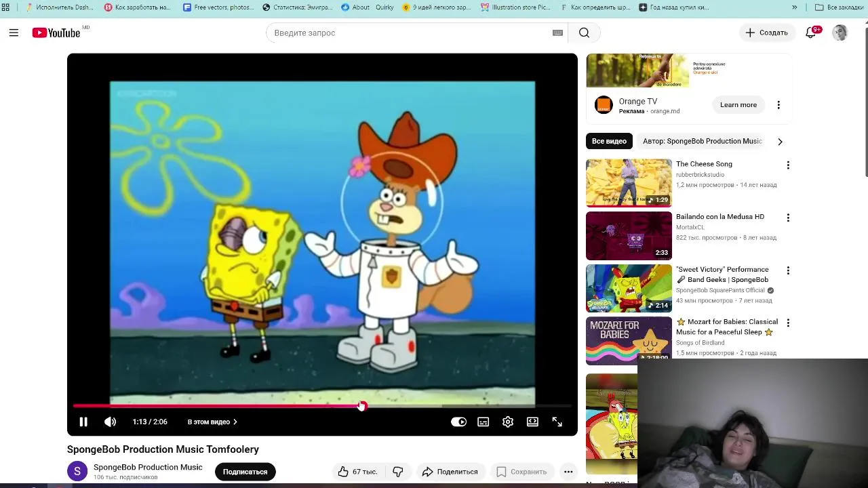Like the video with 67 тыс. likes
The width and height of the screenshot is (868, 488).
click(358, 472)
